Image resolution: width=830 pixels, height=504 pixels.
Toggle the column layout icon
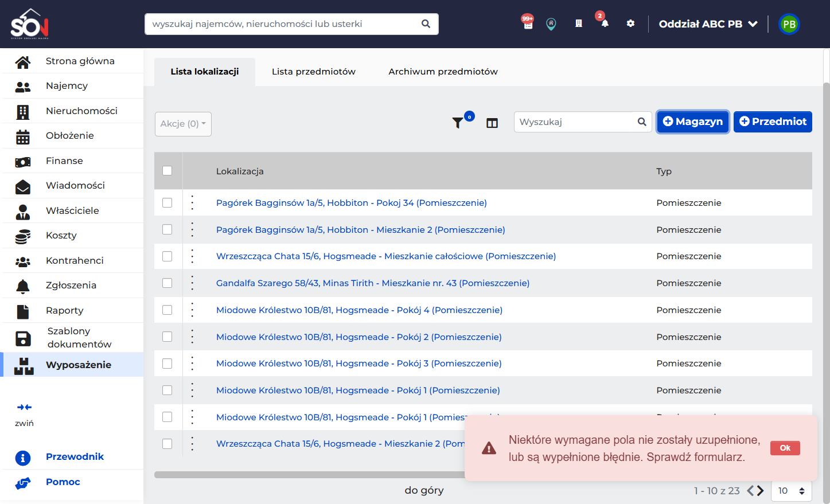(x=492, y=123)
